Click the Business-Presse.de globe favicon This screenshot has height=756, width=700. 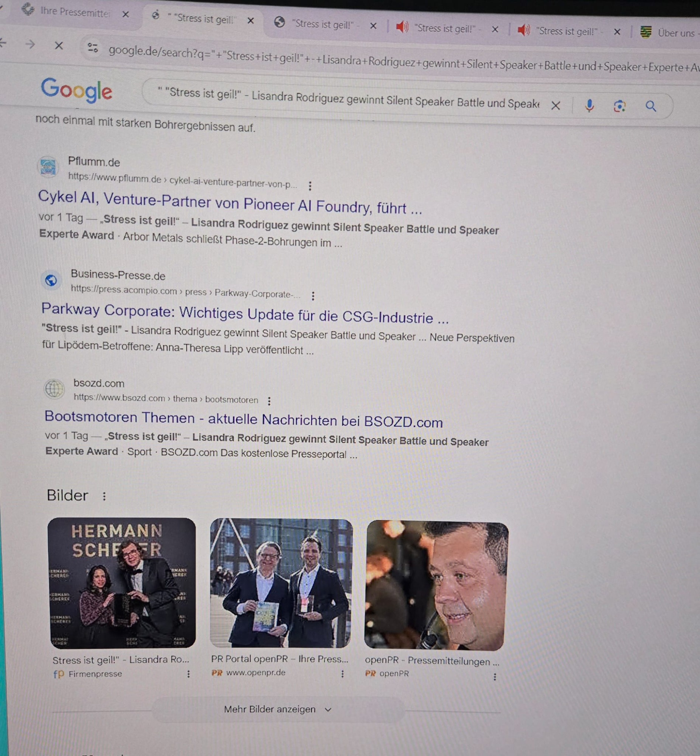click(x=51, y=280)
